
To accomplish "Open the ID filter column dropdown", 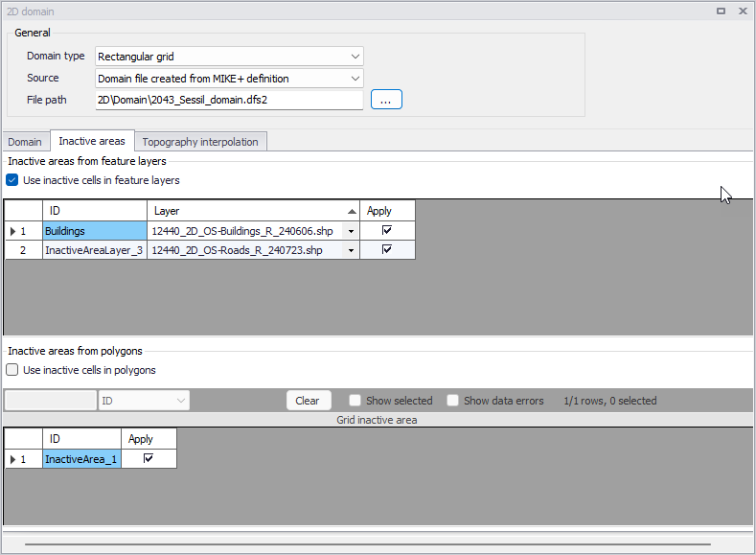I will click(144, 401).
